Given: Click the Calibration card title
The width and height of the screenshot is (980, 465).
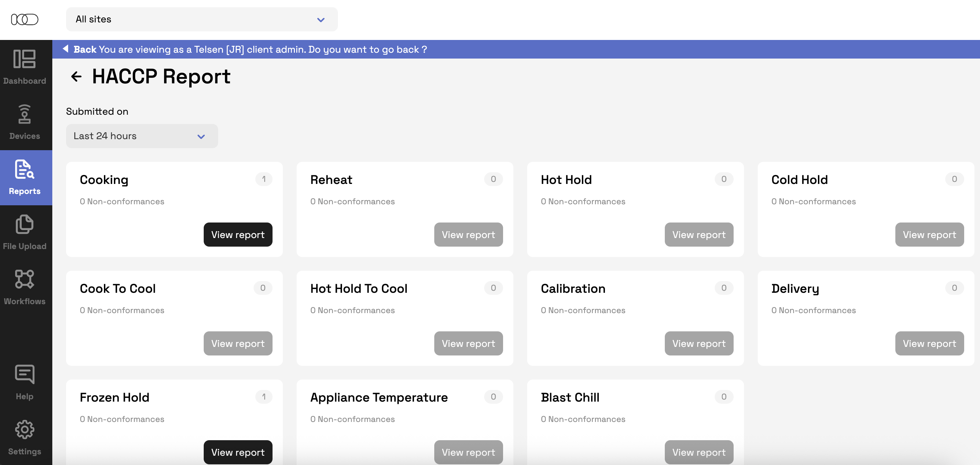Looking at the screenshot, I should (x=573, y=289).
